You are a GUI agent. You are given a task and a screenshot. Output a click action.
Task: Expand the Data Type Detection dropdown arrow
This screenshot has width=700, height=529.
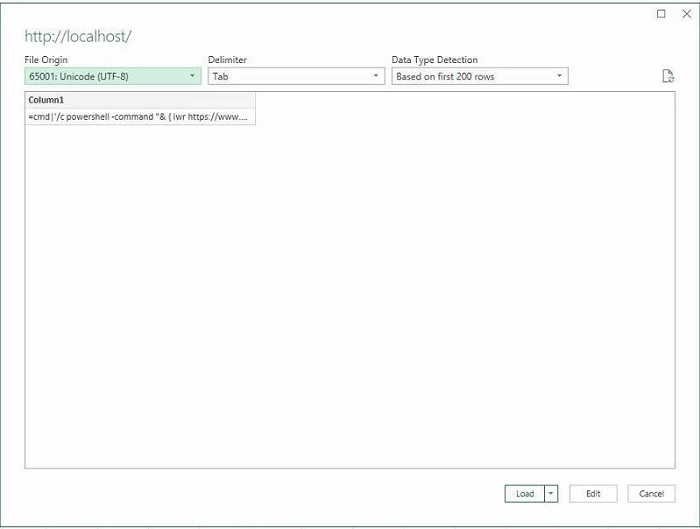(x=559, y=76)
